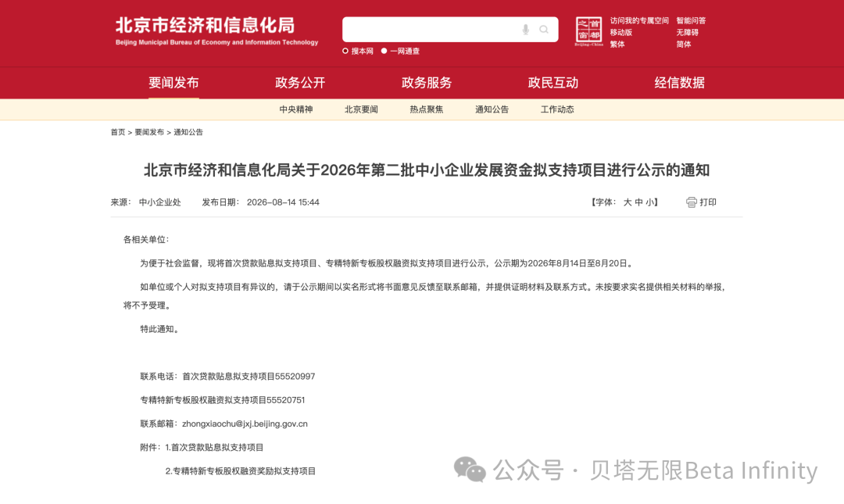Open the 要闻发布 main navigation tab
Image resolution: width=844 pixels, height=504 pixels.
click(173, 82)
